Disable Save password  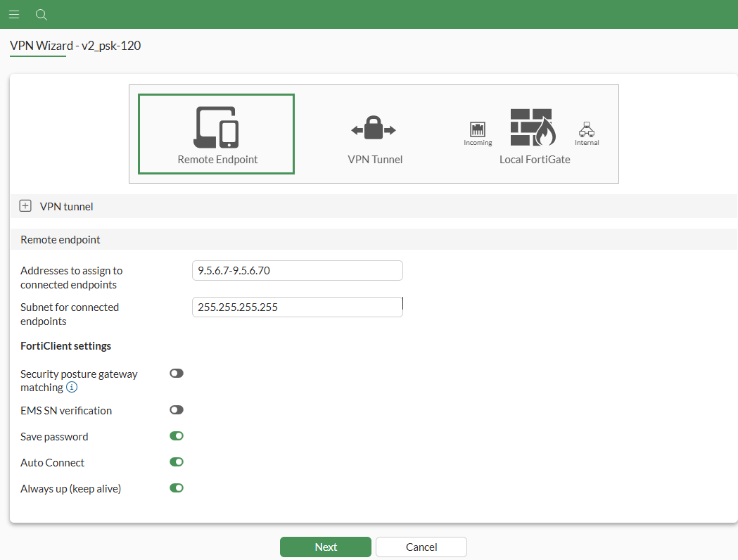point(176,435)
